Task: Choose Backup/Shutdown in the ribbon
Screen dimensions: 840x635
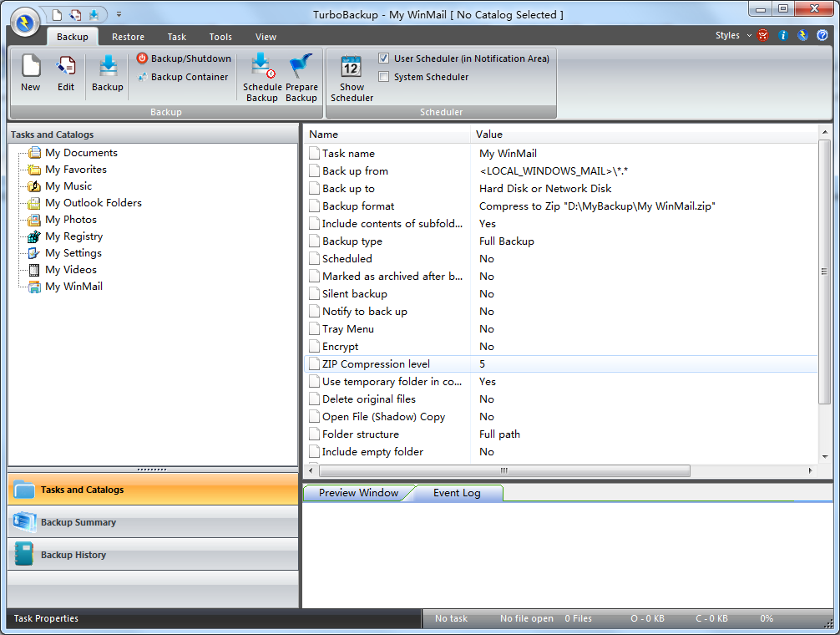Action: [184, 58]
